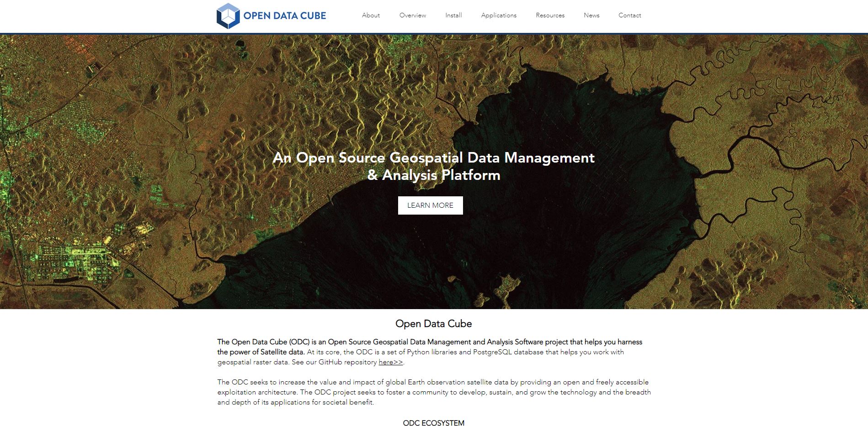Open the About menu item
Screen dimensions: 868x426
(x=371, y=16)
